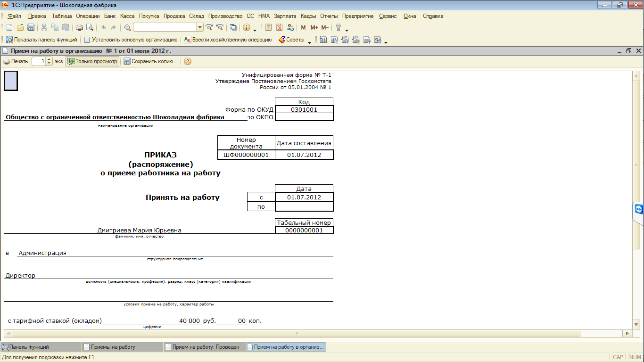Click the Табельный номер cell 0000000001
This screenshot has height=362, width=644.
click(304, 230)
